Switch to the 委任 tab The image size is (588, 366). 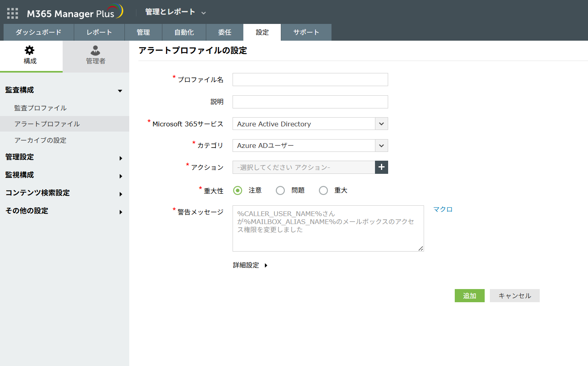225,32
